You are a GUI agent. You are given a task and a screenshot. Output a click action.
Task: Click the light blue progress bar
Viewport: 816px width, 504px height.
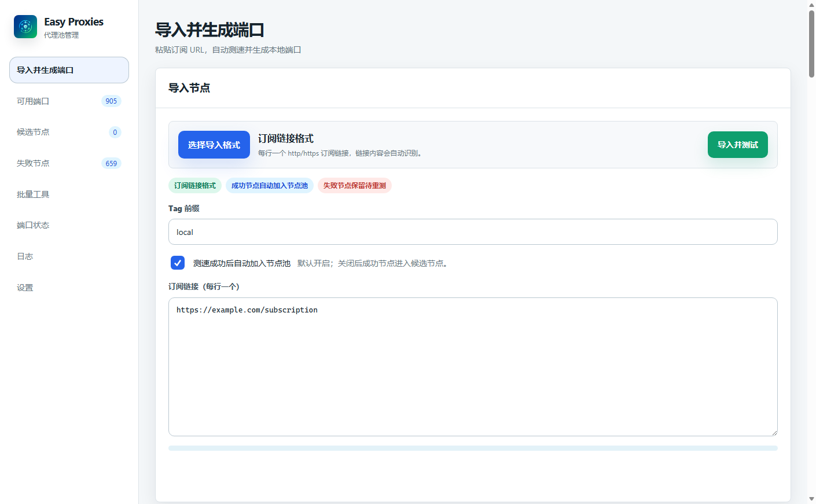point(473,448)
